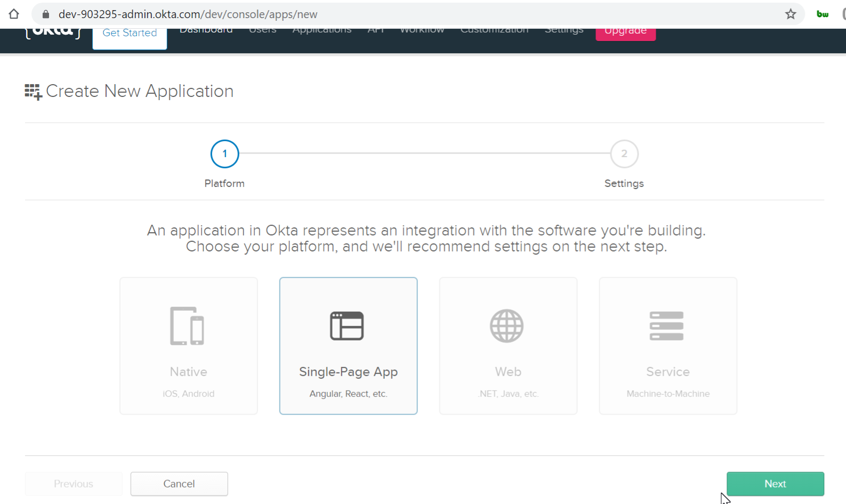The height and width of the screenshot is (504, 846).
Task: Choose the Single-Page App platform label
Action: point(349,372)
